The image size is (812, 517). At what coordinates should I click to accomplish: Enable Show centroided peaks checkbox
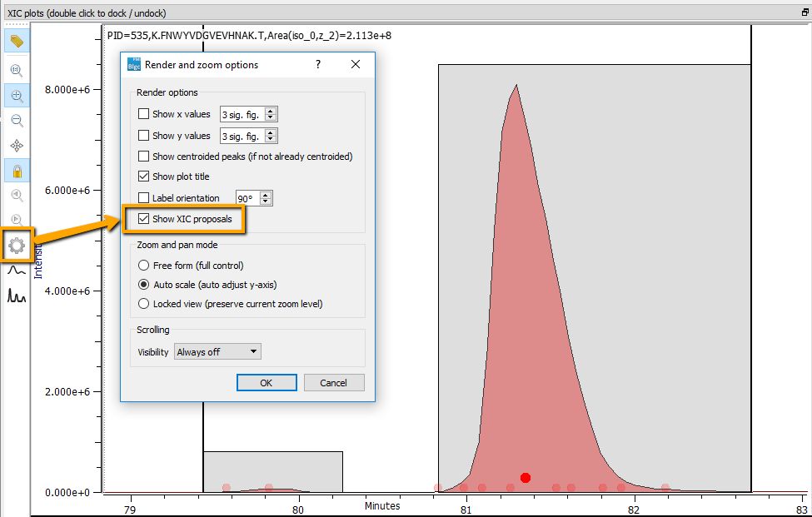point(143,157)
